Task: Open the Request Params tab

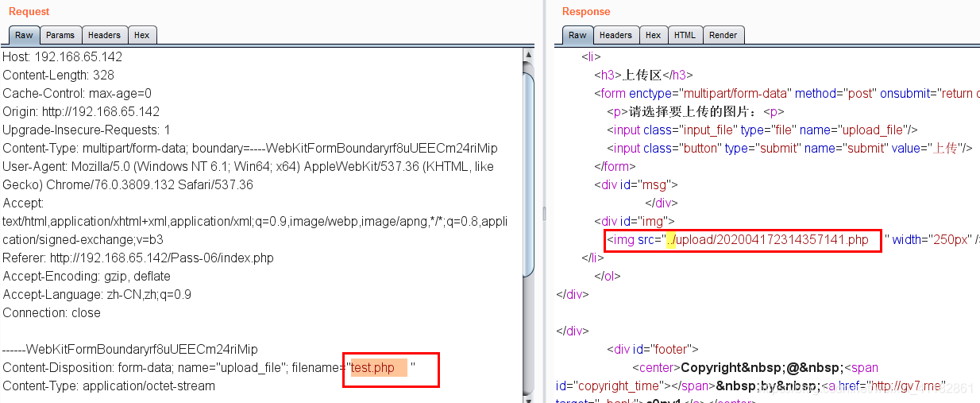Action: 60,35
